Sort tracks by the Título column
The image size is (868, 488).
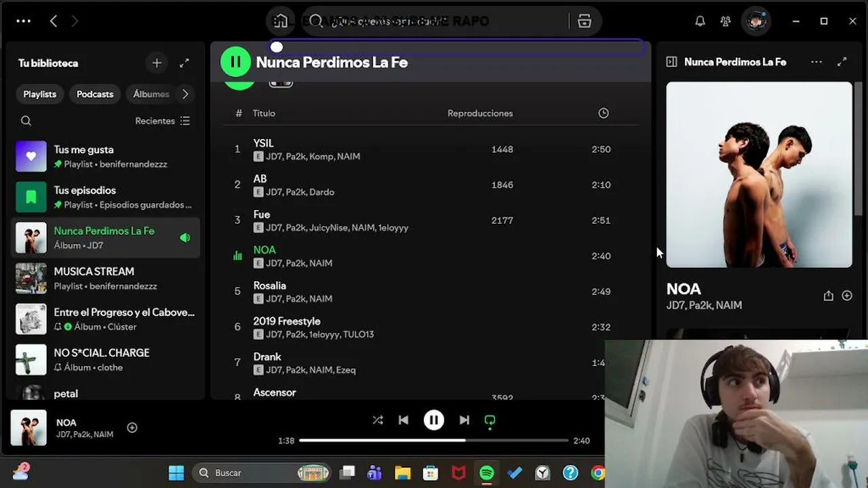pos(264,113)
